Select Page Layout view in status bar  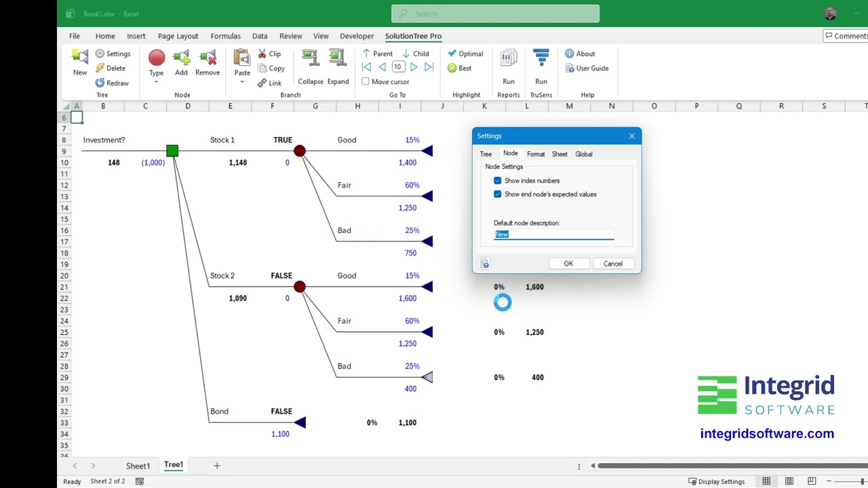(789, 481)
